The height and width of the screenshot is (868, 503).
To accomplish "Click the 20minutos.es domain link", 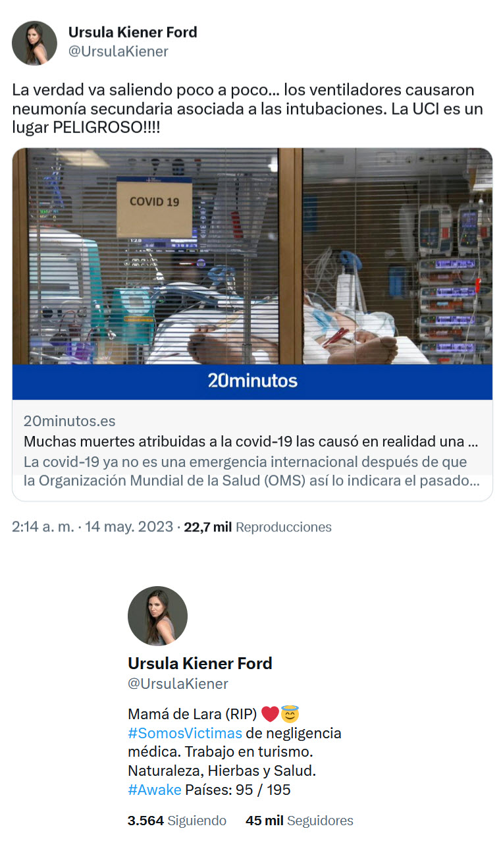I will pyautogui.click(x=70, y=421).
